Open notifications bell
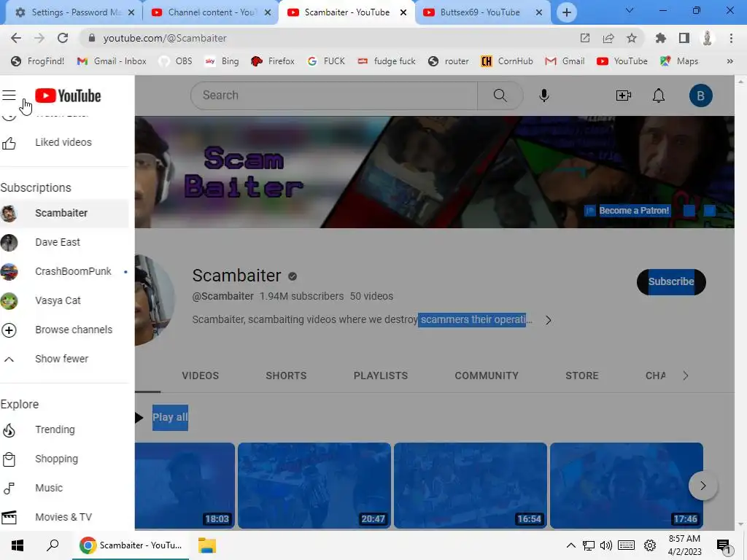The width and height of the screenshot is (747, 560). [659, 96]
